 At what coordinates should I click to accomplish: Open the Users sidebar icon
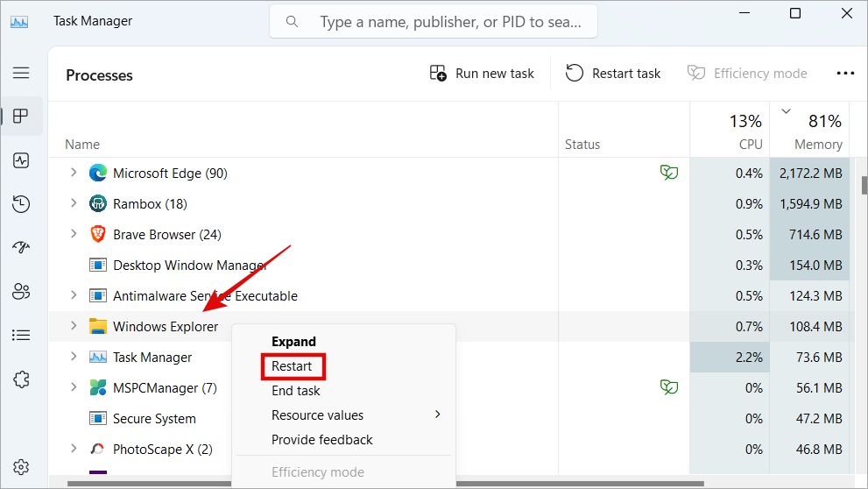(21, 291)
